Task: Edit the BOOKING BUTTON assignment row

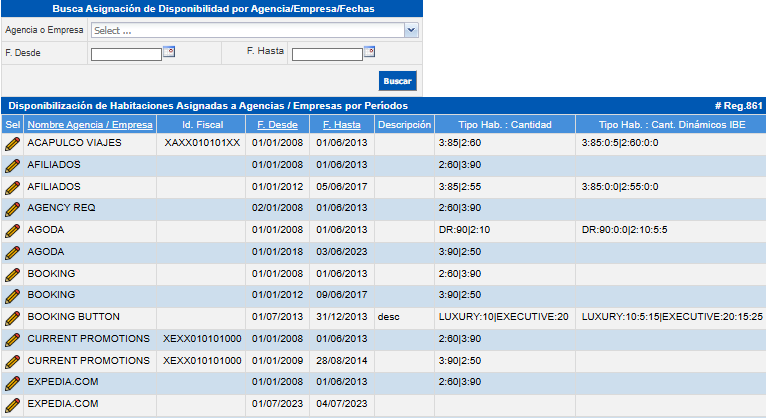Action: 12,317
